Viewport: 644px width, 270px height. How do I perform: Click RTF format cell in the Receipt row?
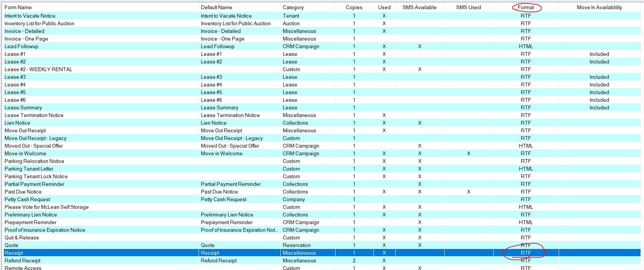click(x=526, y=253)
